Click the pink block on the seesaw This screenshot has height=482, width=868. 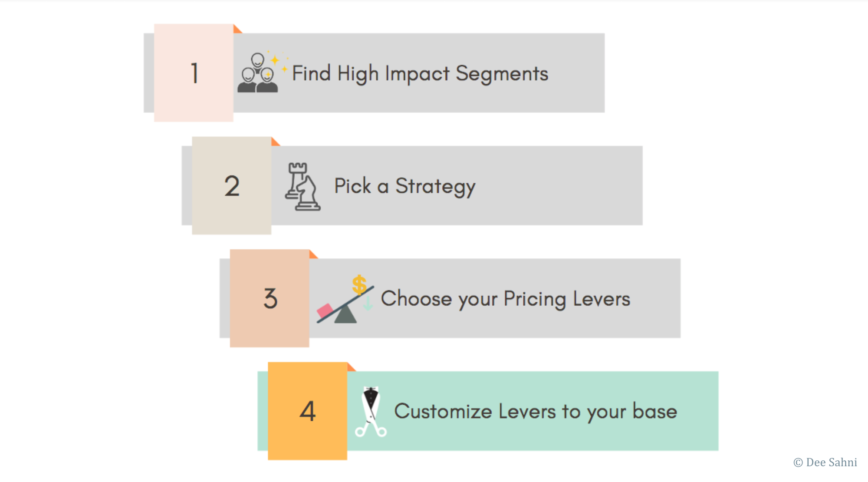pos(325,310)
